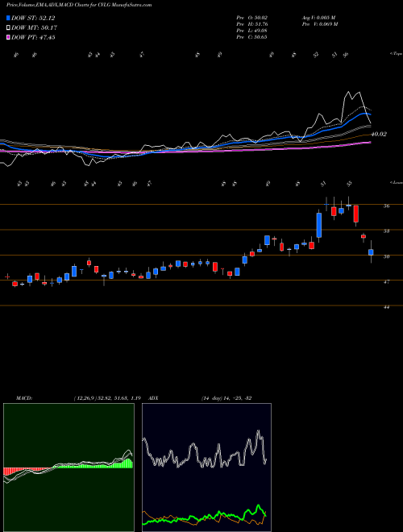Click the 56 price axis label
The image size is (403, 532).
pyautogui.click(x=386, y=206)
